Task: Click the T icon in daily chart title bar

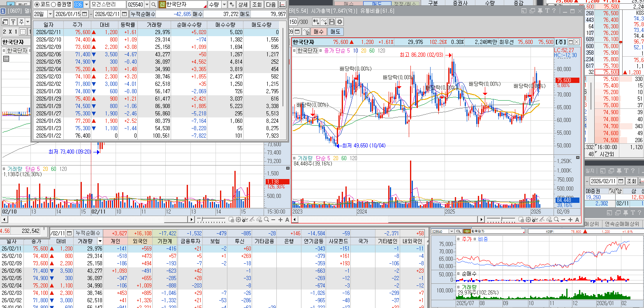Action: point(548,11)
